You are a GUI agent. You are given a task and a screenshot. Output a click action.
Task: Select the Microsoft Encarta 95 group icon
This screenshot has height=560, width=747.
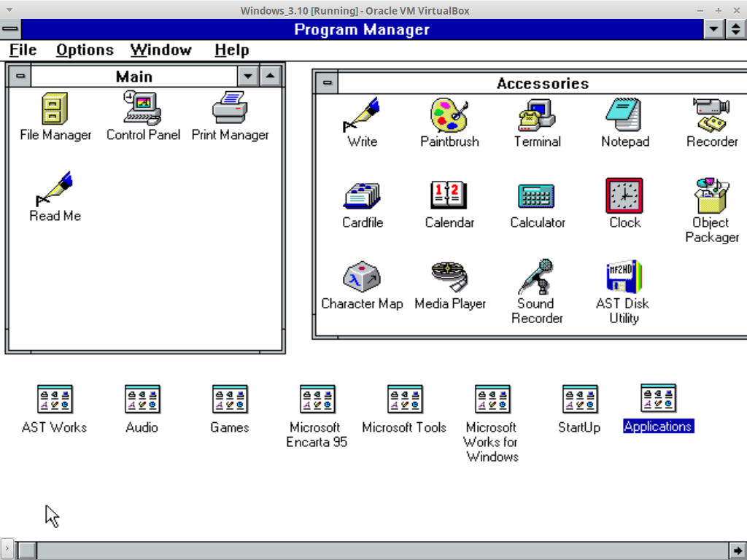[317, 400]
